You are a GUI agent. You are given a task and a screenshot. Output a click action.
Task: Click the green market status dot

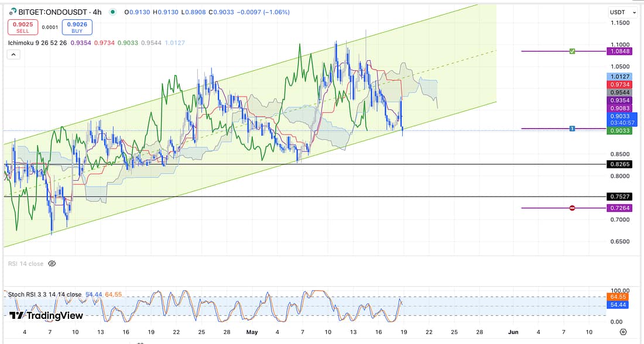pyautogui.click(x=112, y=12)
